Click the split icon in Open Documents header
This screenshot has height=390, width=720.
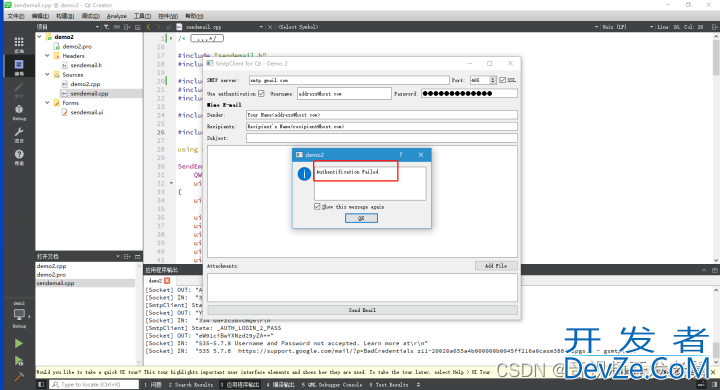tap(127, 256)
